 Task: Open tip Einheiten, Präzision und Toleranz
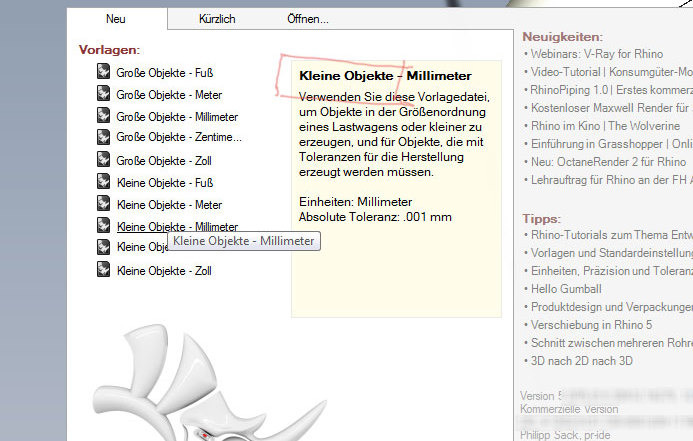[x=611, y=271]
